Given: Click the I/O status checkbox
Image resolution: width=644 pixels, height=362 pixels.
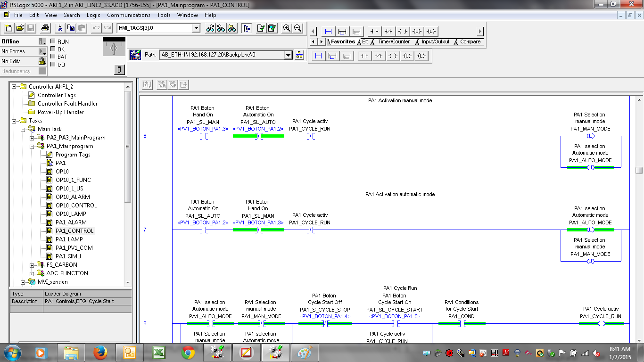Looking at the screenshot, I should pyautogui.click(x=53, y=65).
